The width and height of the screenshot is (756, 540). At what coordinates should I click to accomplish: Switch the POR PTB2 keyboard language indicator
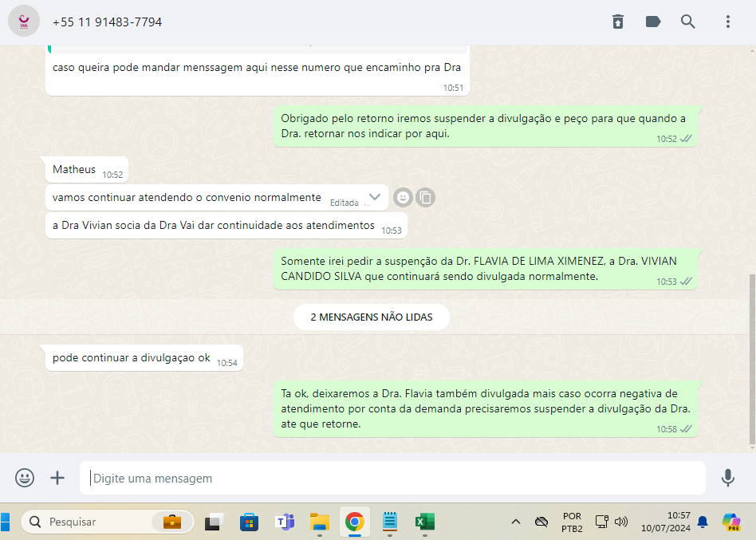572,522
